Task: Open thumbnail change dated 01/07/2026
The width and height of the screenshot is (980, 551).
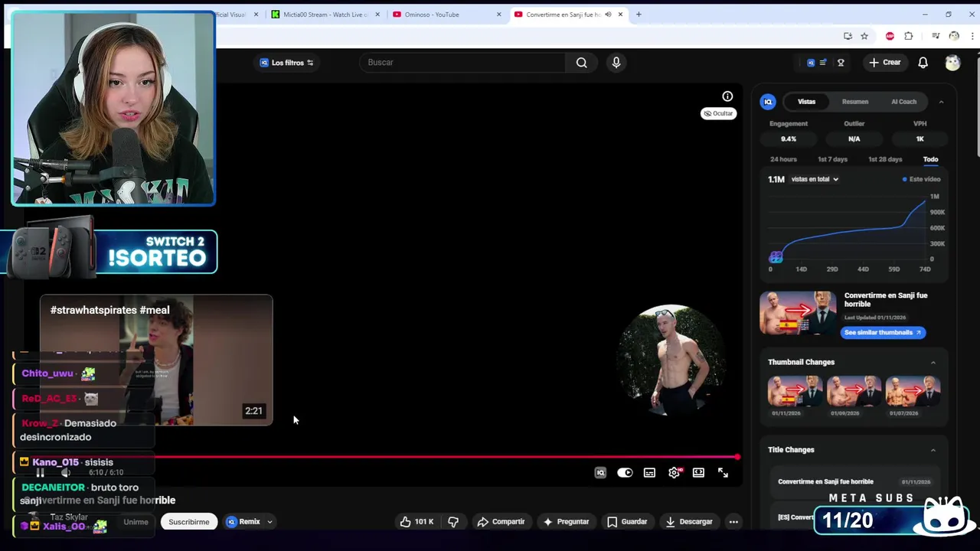Action: pyautogui.click(x=913, y=392)
